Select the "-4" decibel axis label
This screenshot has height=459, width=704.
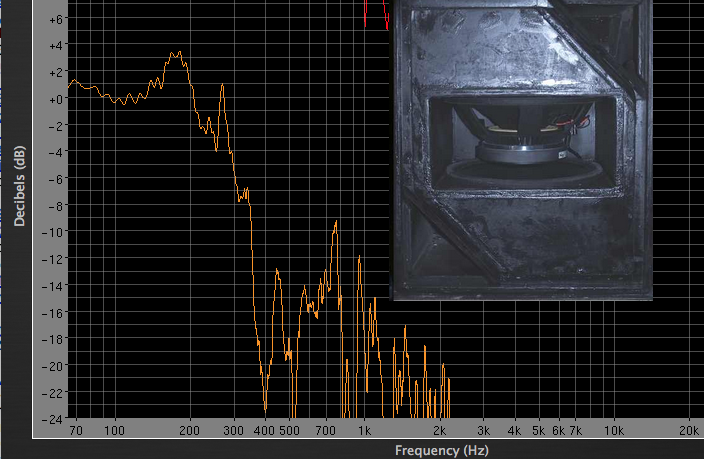56,153
